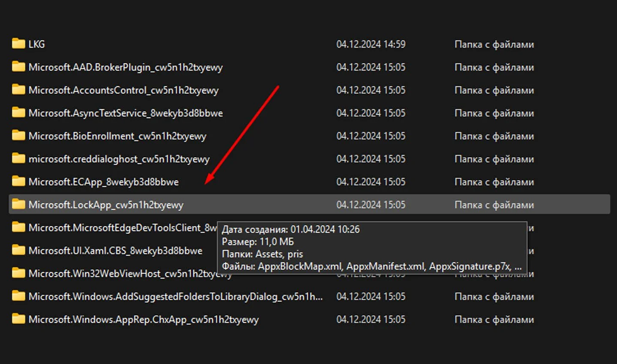Click 'Папка с файлами' in the Microsoft.LockApp row
Viewport: 617px width, 364px height.
point(494,205)
